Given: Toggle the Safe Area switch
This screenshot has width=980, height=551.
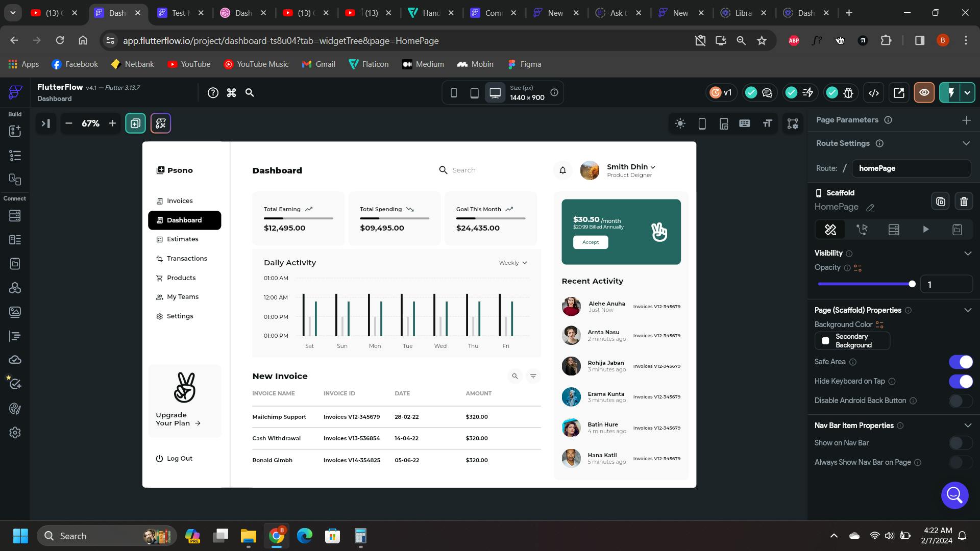Looking at the screenshot, I should point(960,362).
